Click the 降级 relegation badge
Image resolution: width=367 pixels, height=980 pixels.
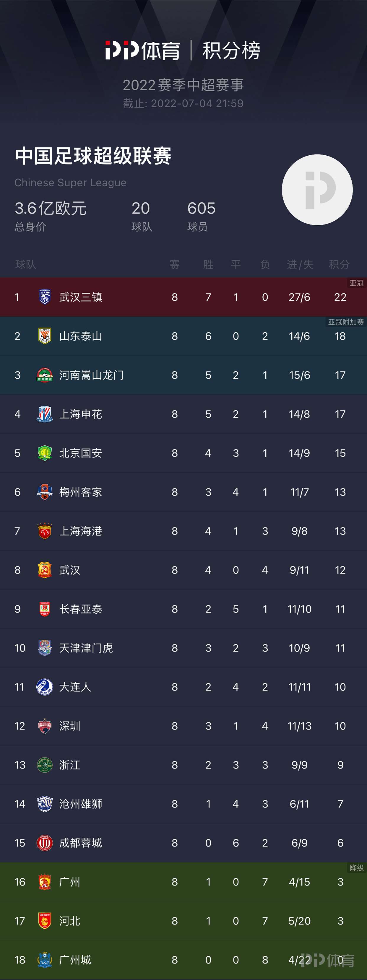(x=356, y=868)
